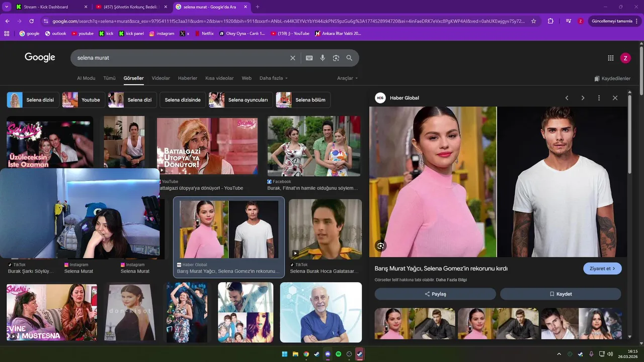Search by image with the camera lens icon
644x362 pixels.
336,58
